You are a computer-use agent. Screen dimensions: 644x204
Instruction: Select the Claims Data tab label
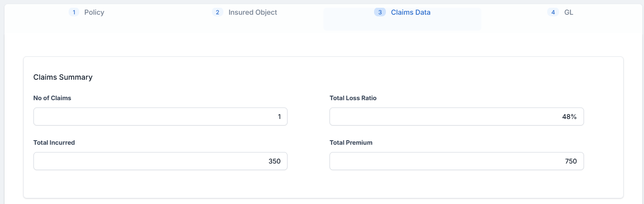coord(410,12)
